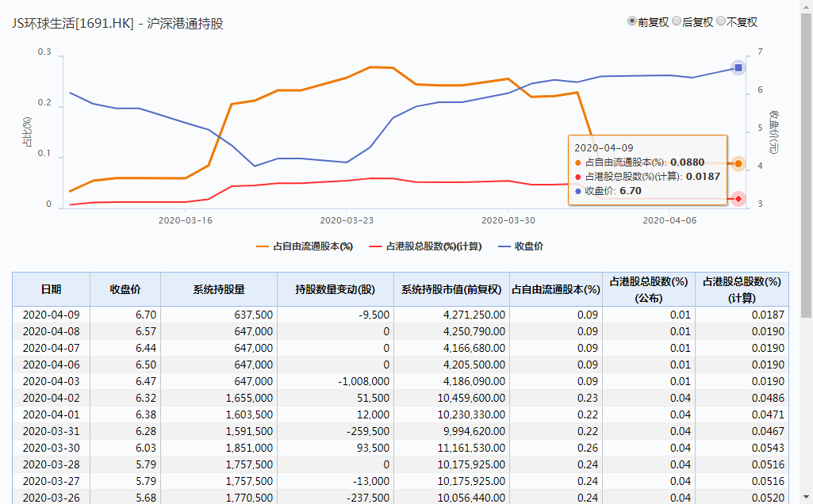
Task: Click the 系统持股量 column header
Action: tap(219, 289)
